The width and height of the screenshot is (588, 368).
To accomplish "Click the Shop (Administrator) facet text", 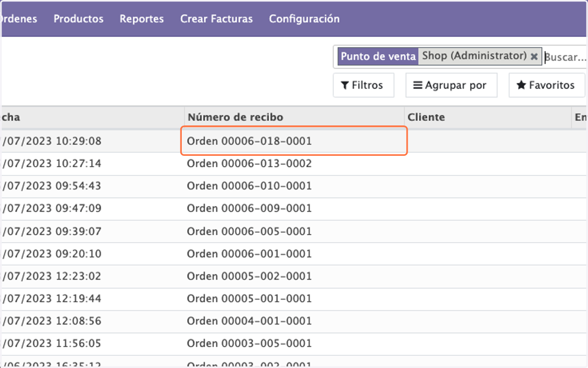I will click(474, 56).
